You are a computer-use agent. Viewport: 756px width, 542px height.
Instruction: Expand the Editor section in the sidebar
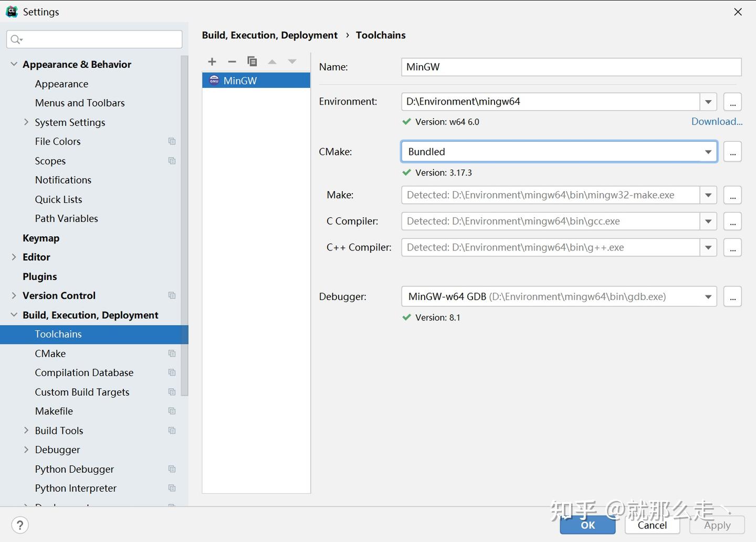tap(14, 257)
